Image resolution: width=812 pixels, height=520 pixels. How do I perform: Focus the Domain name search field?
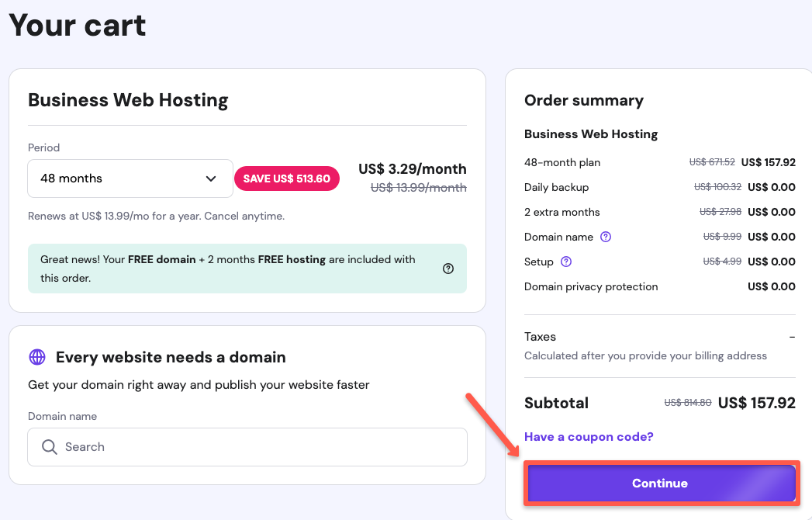256,447
